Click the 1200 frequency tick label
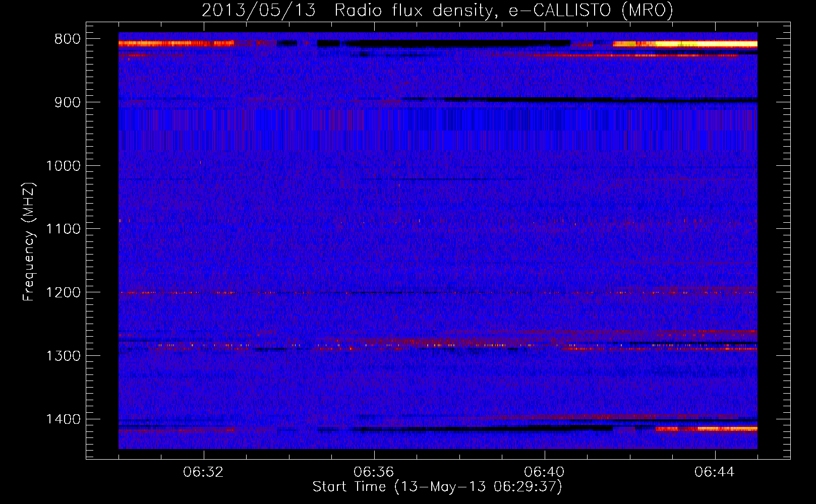Viewport: 816px width, 504px height. [63, 293]
